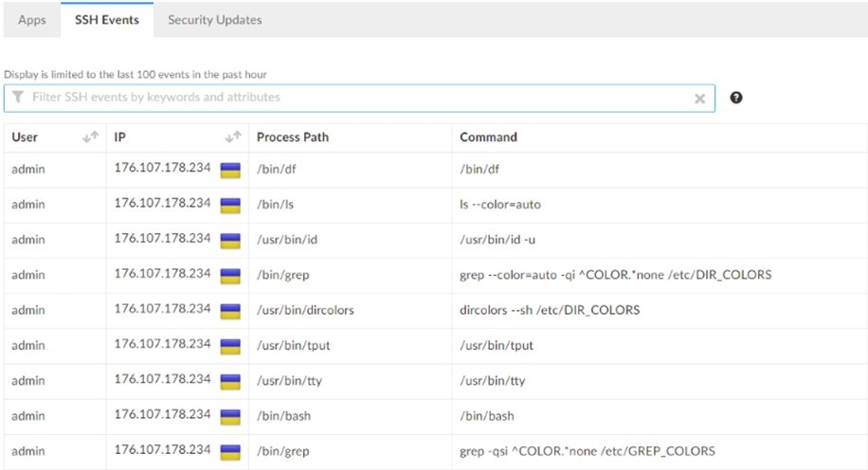
Task: Click the IP address in the /usr/bin/id row
Action: click(162, 238)
